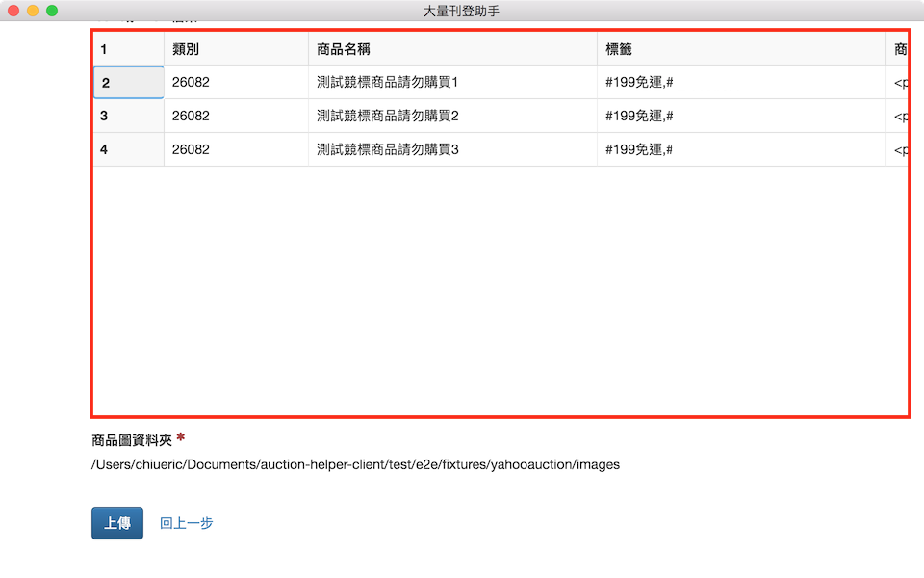Select the 商品名稱 column header
The image size is (924, 578).
[452, 49]
